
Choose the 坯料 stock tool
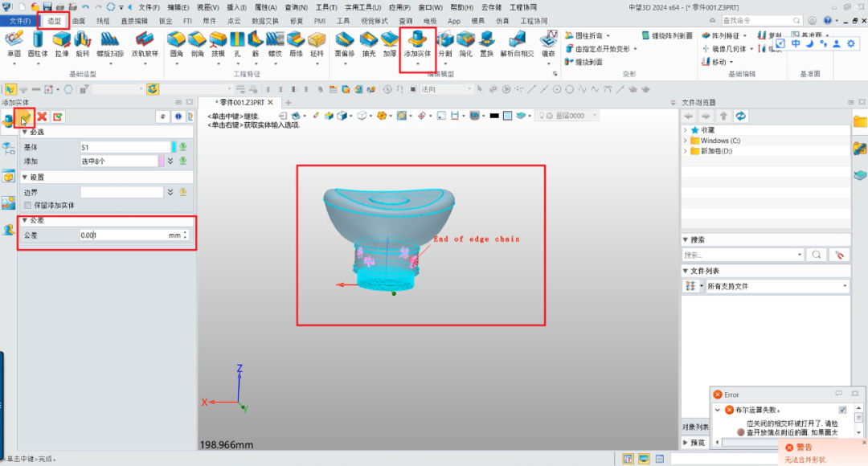[x=317, y=44]
